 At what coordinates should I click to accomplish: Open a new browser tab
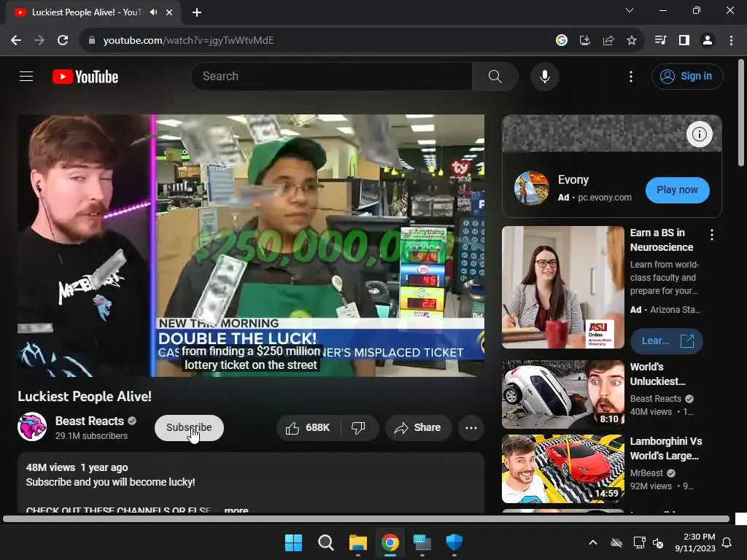(197, 12)
